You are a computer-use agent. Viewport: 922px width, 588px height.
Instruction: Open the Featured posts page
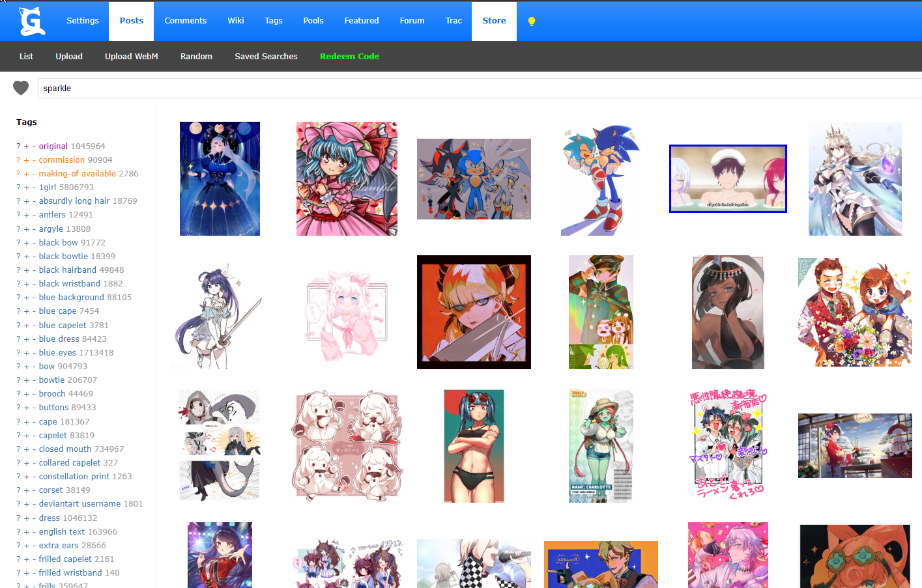tap(362, 21)
